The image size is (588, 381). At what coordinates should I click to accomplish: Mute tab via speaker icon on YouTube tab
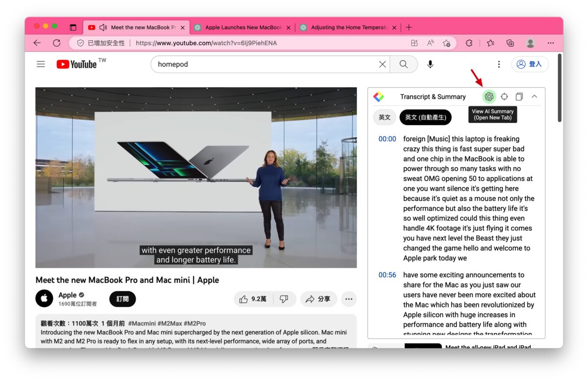[x=103, y=27]
